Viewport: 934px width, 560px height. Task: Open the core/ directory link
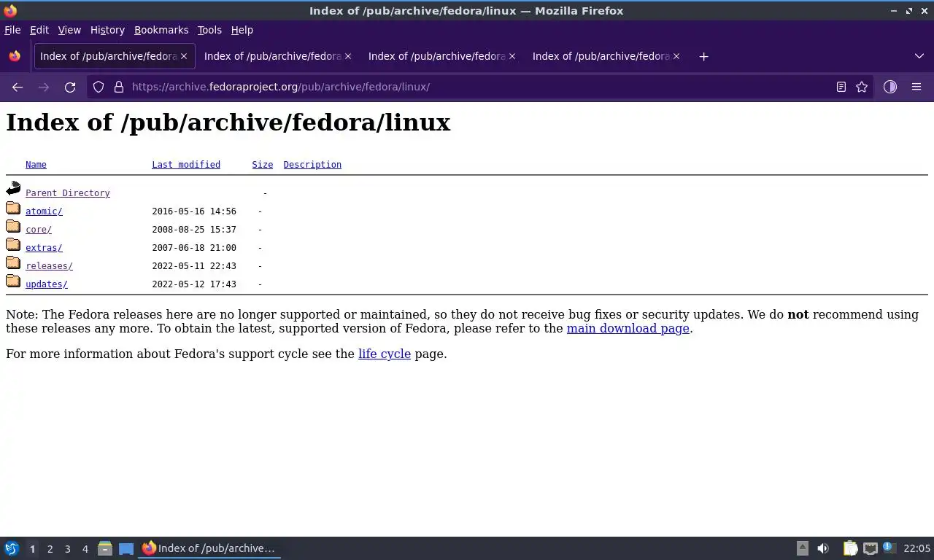point(39,230)
